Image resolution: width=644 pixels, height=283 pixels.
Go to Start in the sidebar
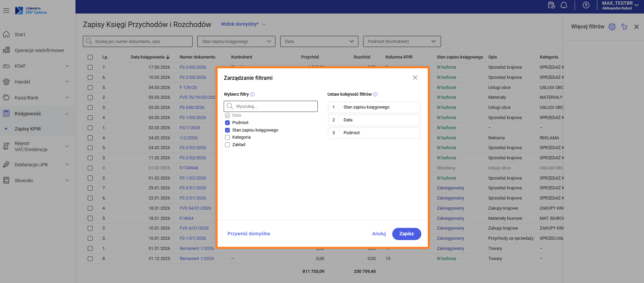[20, 34]
